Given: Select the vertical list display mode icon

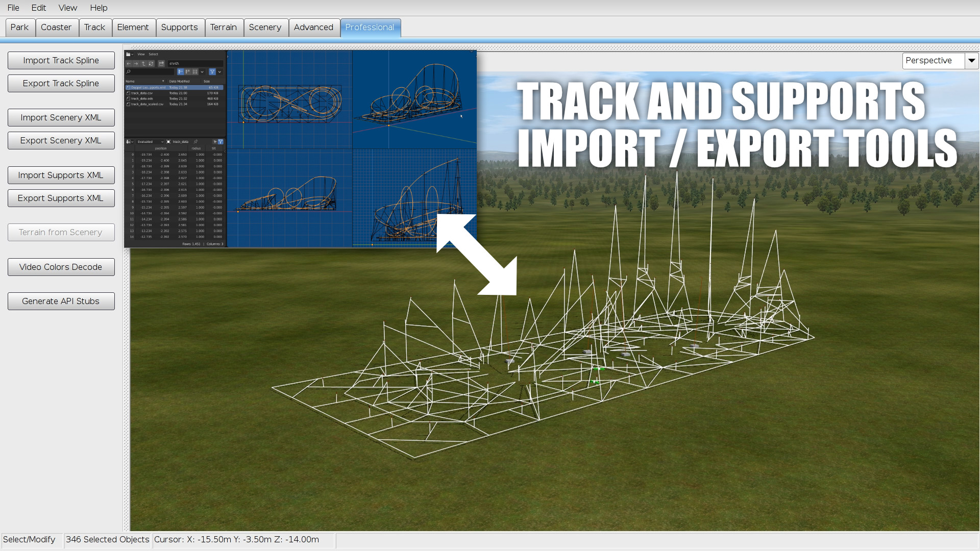Looking at the screenshot, I should (x=181, y=72).
